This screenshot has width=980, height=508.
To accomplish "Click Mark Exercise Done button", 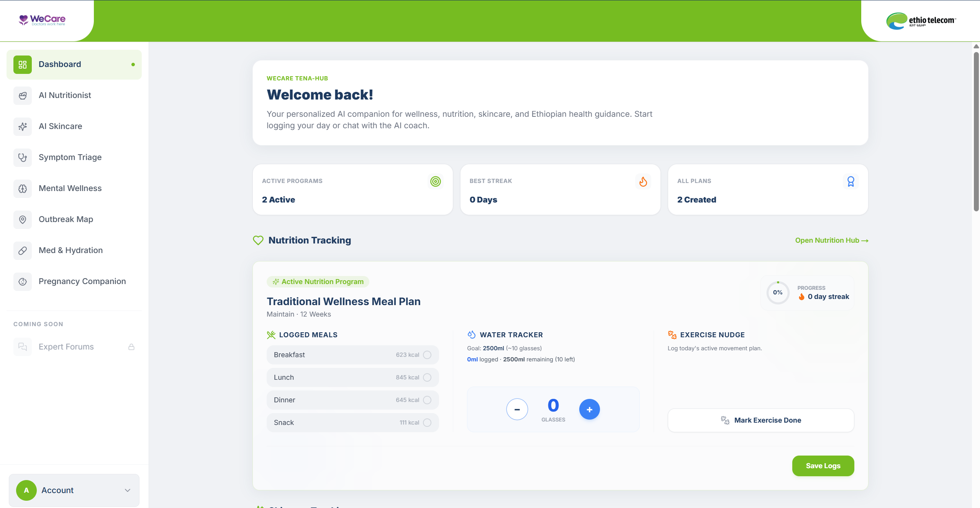I will (761, 420).
